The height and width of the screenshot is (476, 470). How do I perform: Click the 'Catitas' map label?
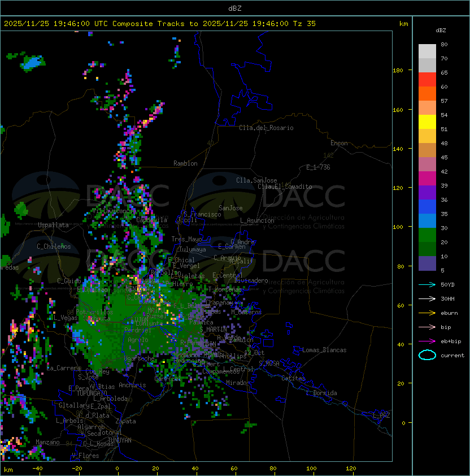(293, 378)
